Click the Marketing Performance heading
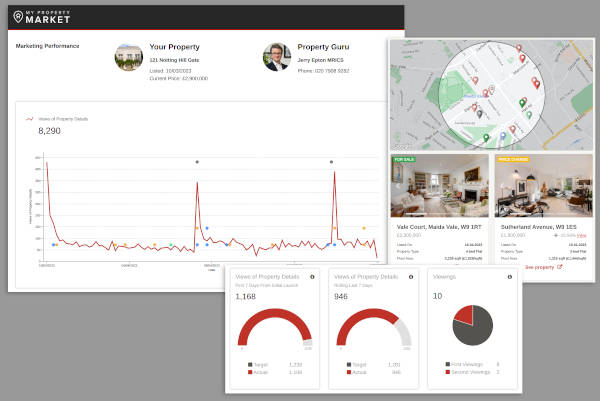 (47, 46)
